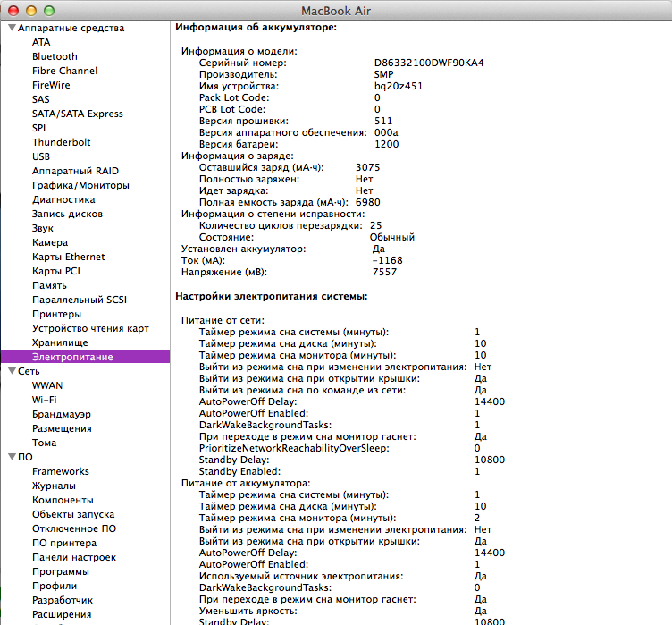Open Графика/Мониторы in sidebar
Image resolution: width=672 pixels, height=625 pixels.
[x=80, y=185]
